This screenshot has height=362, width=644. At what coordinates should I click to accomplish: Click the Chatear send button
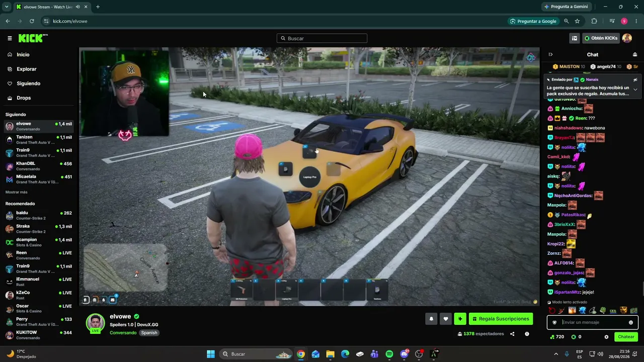(626, 337)
